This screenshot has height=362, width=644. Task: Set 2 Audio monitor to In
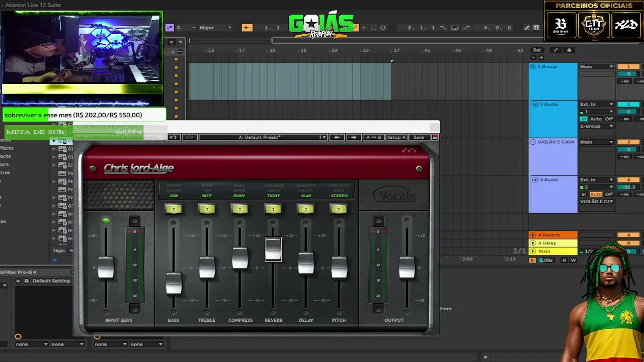pos(583,119)
